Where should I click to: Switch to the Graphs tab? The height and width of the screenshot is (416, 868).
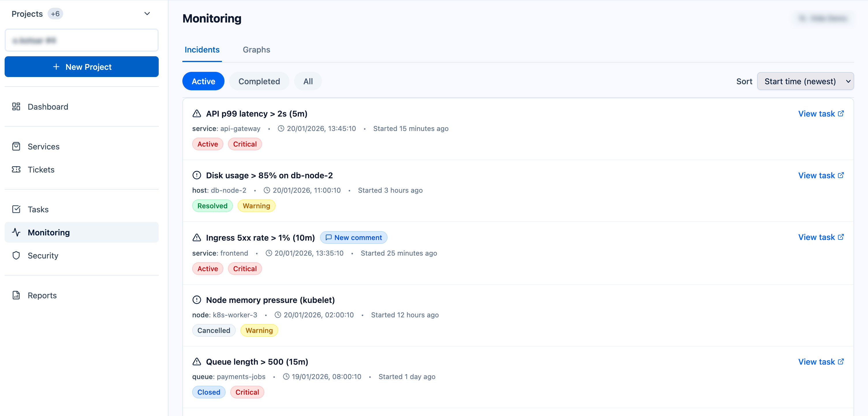256,50
